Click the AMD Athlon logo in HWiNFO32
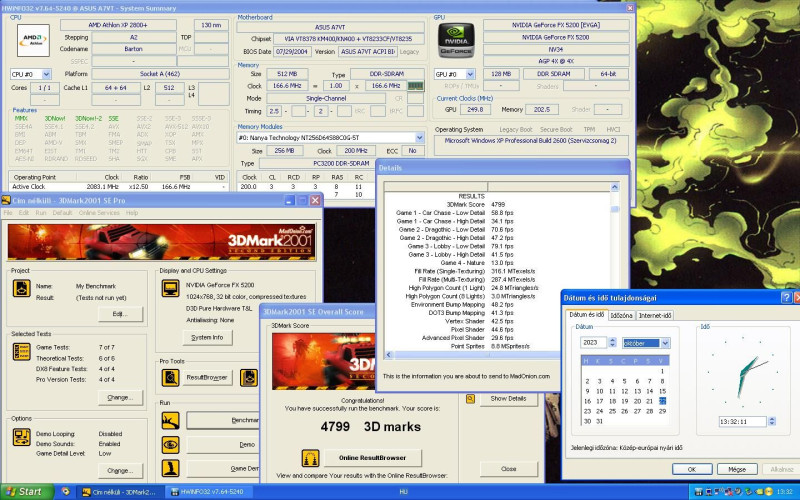The height and width of the screenshot is (500, 800). (x=33, y=40)
